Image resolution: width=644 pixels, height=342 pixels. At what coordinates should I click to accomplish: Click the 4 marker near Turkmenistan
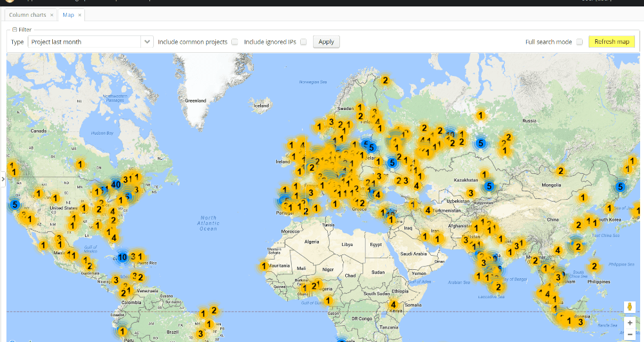tap(428, 211)
